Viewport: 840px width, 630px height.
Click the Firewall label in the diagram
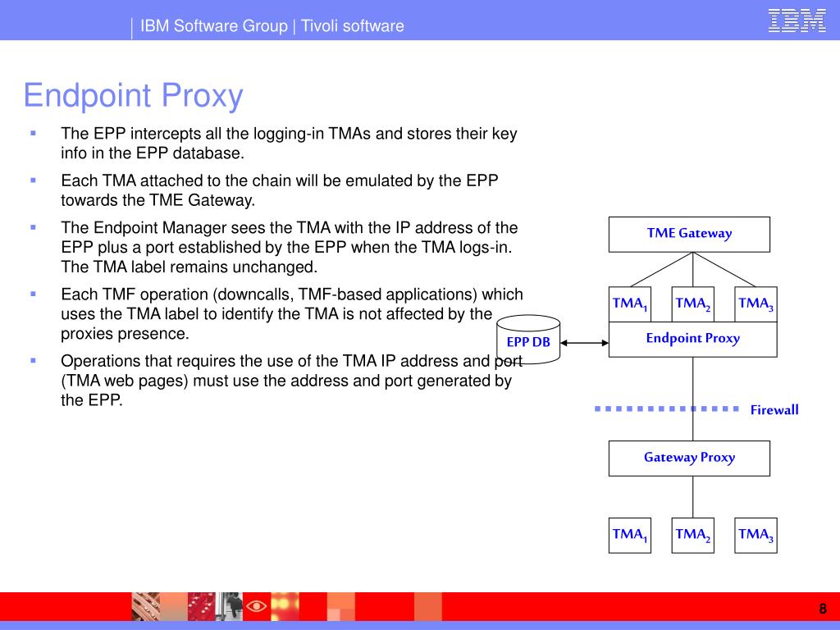774,410
